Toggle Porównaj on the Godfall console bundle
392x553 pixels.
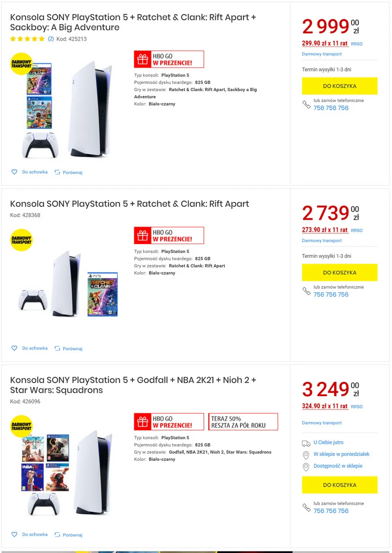(x=68, y=534)
